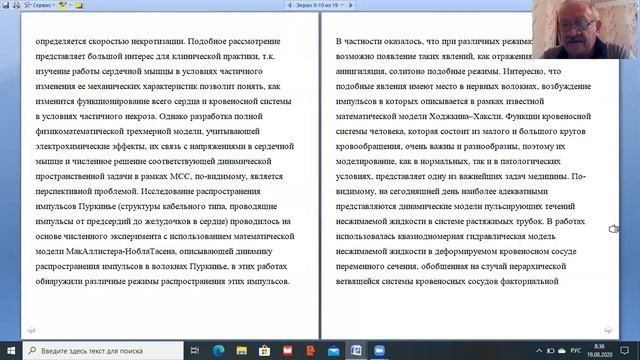Go to next screen with right arrow
Screen dimensions: 640x360
(351, 5)
